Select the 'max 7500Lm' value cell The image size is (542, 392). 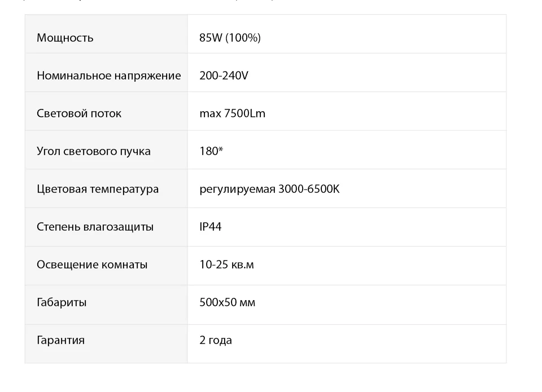tap(232, 113)
